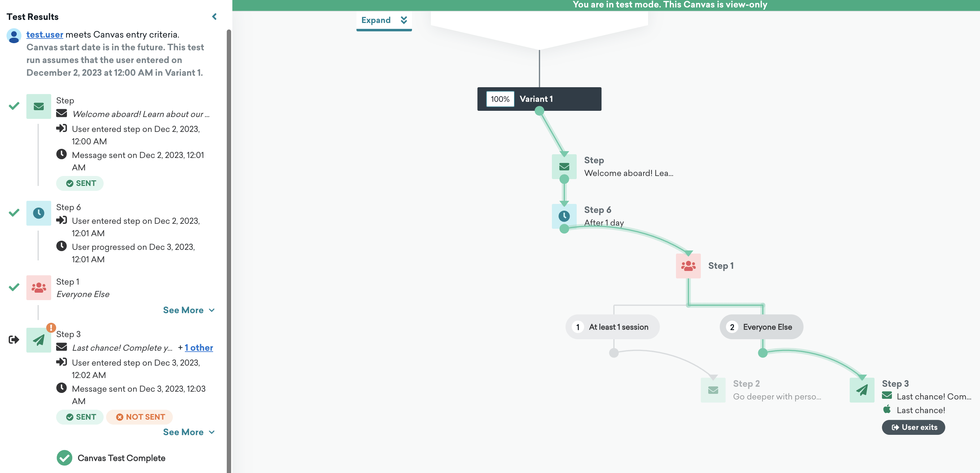Click the NOT SENT status badge
980x473 pixels.
point(140,417)
